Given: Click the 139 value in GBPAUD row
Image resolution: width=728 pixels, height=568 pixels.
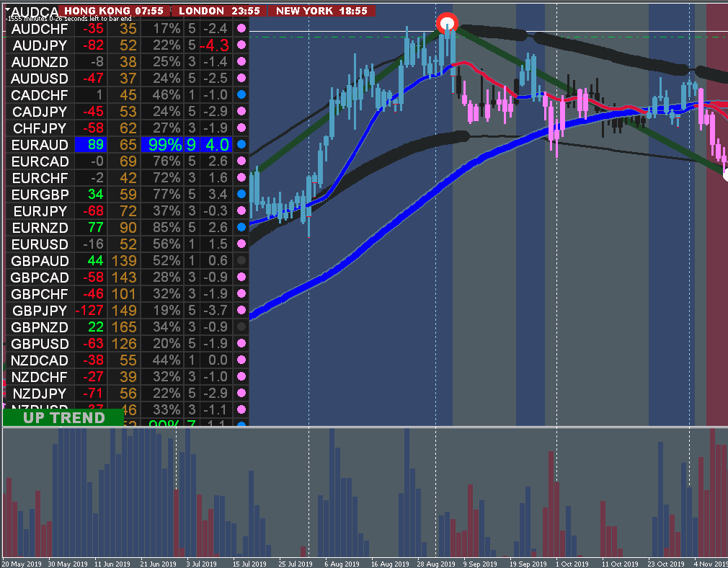Looking at the screenshot, I should (x=124, y=260).
